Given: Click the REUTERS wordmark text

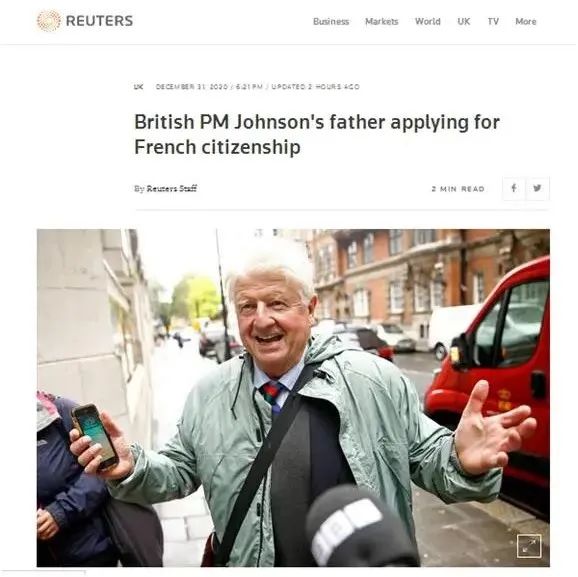Looking at the screenshot, I should 99,21.
